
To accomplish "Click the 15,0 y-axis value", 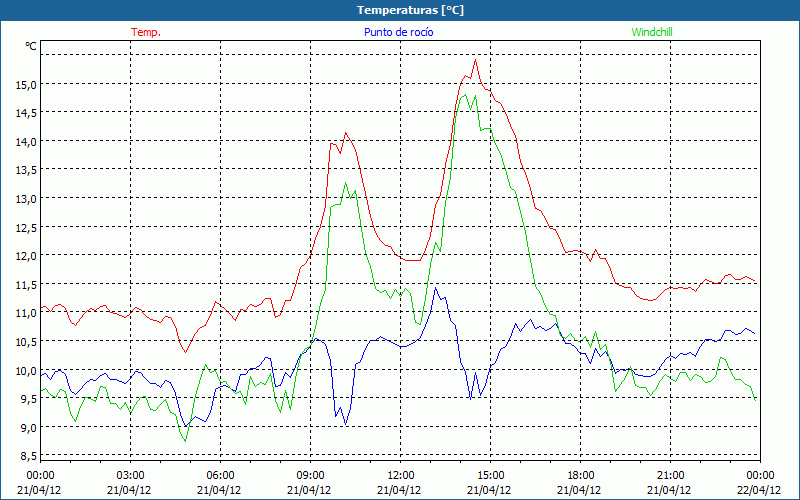I will pos(26,84).
